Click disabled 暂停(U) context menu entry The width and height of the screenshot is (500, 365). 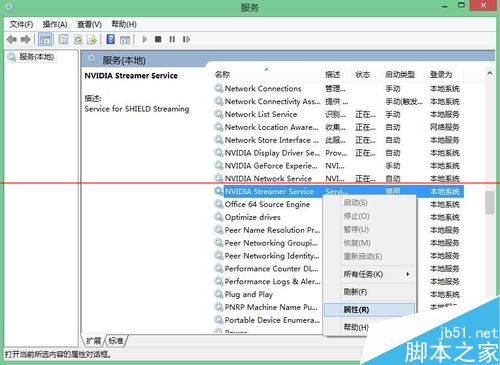click(x=370, y=230)
